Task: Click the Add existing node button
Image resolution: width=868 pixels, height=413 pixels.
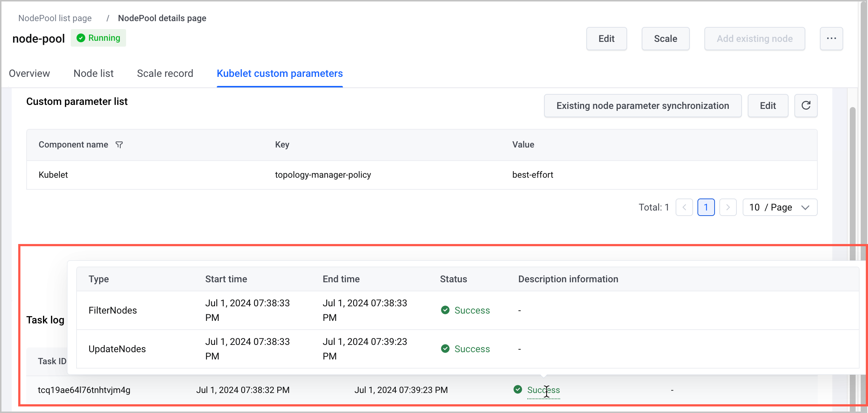Action: (755, 39)
